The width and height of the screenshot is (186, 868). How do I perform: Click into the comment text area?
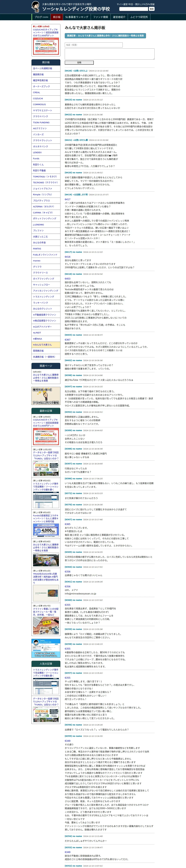[x=109, y=54]
